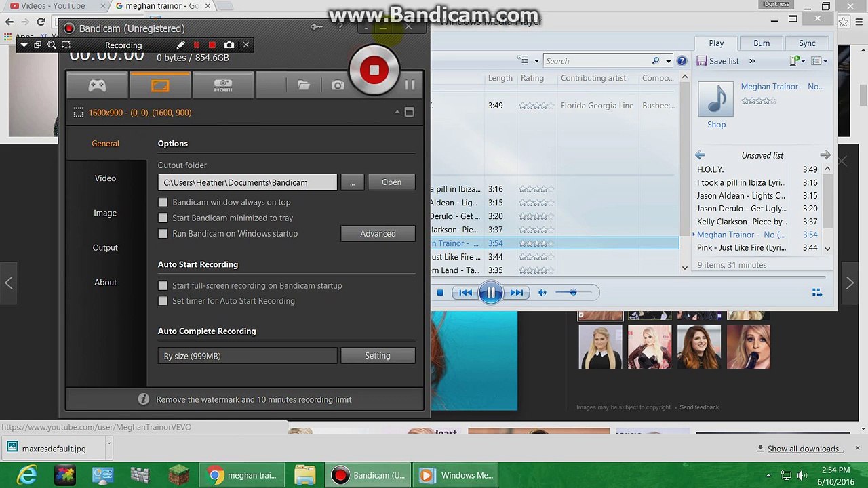
Task: Click the window-select icon on recording bar
Action: click(x=37, y=45)
